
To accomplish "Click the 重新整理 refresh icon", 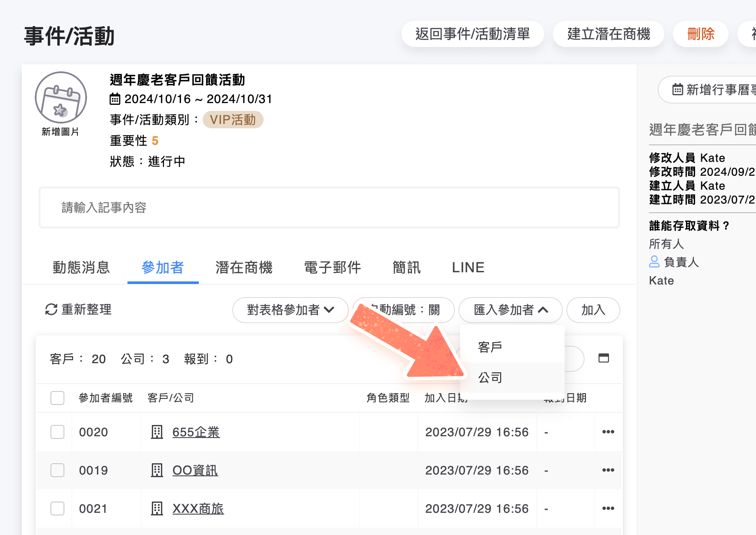I will click(x=50, y=310).
